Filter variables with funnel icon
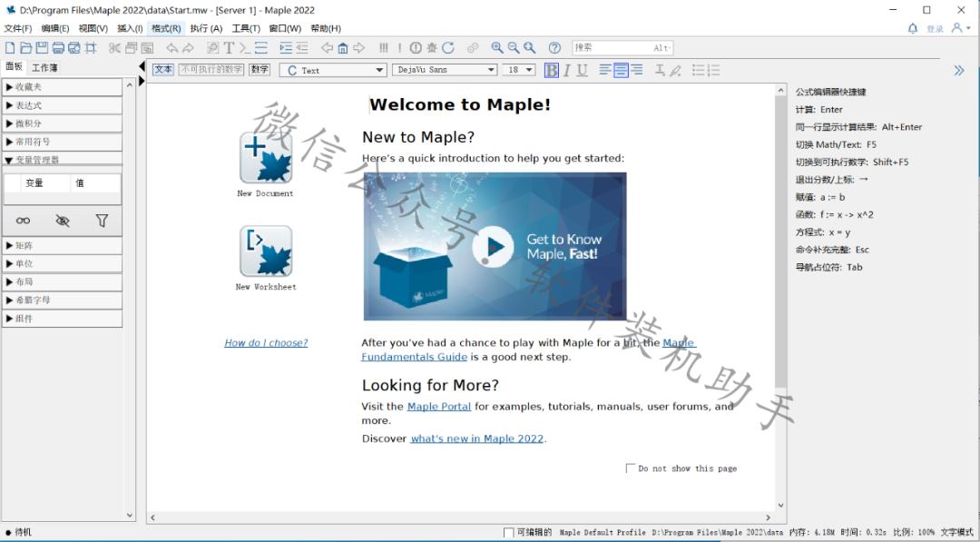This screenshot has height=542, width=980. tap(102, 221)
